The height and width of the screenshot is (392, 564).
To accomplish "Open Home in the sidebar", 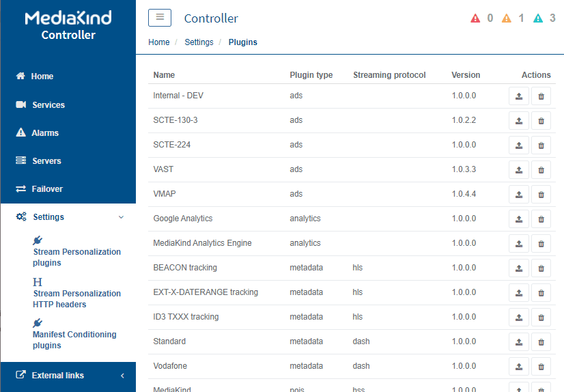I will pyautogui.click(x=35, y=76).
